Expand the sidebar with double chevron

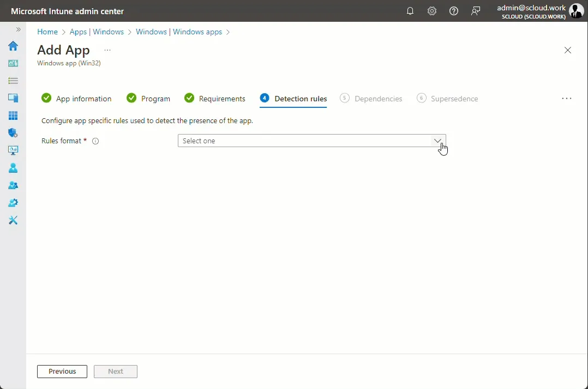point(18,29)
